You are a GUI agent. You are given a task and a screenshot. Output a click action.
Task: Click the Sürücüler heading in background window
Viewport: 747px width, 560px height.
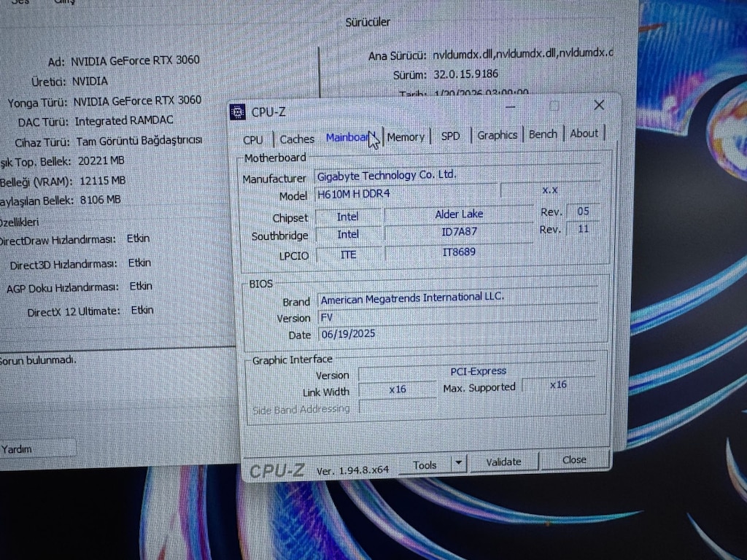click(x=368, y=23)
